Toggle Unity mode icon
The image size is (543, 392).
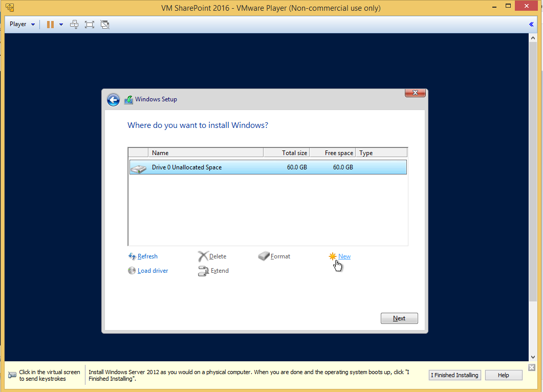104,24
